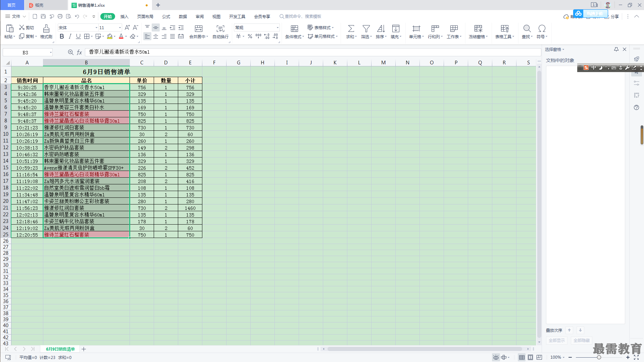Click the Paste icon
This screenshot has height=362, width=644.
point(9,28)
